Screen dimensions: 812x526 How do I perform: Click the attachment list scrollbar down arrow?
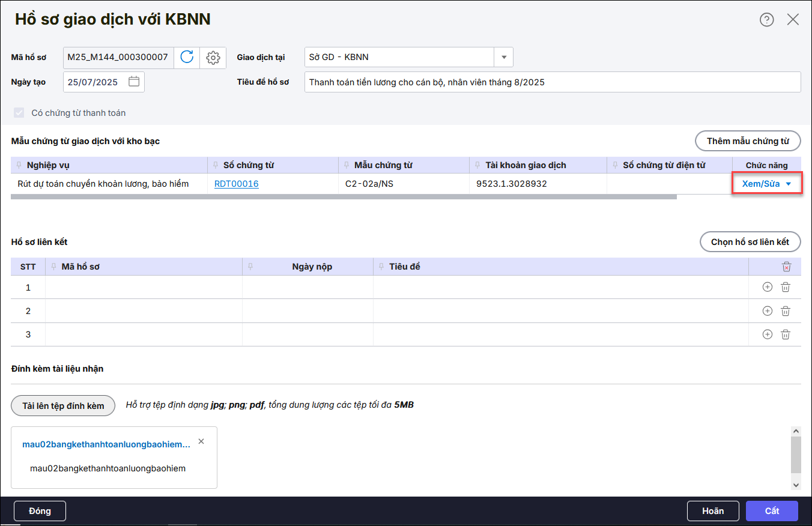pyautogui.click(x=796, y=484)
